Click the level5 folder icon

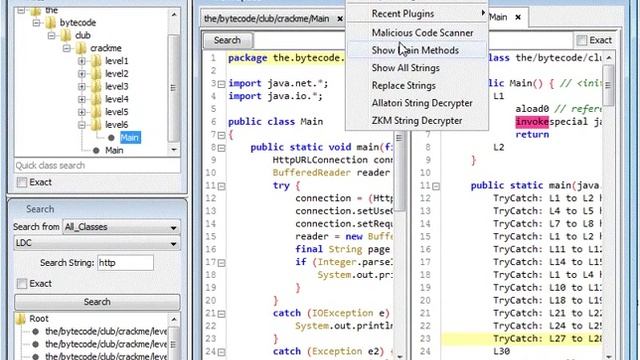click(x=96, y=111)
